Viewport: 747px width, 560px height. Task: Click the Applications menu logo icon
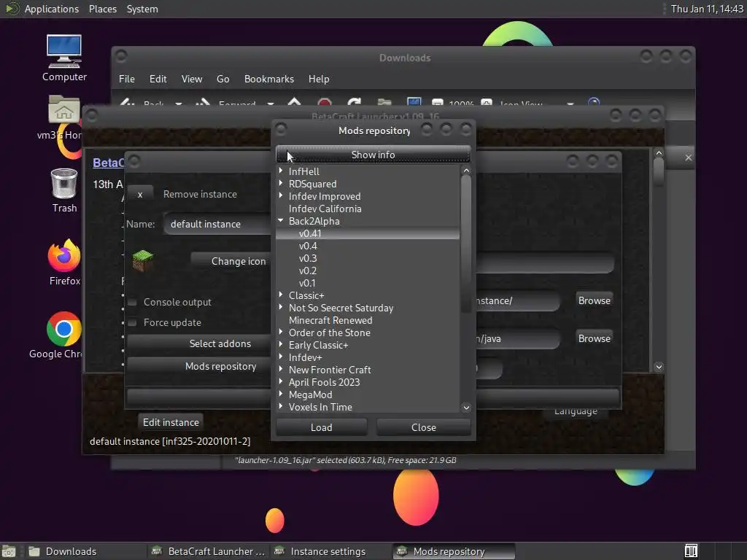coord(12,9)
